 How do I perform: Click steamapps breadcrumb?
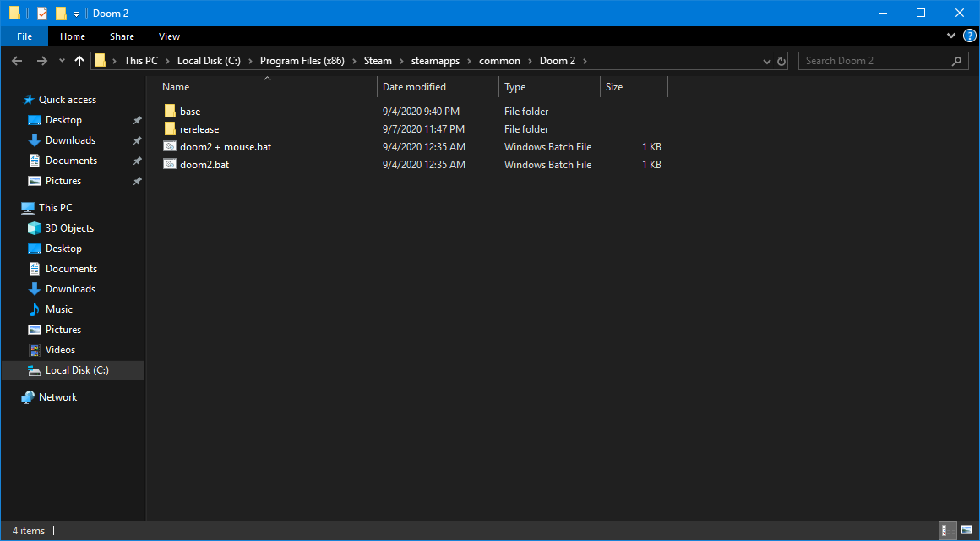[x=436, y=61]
